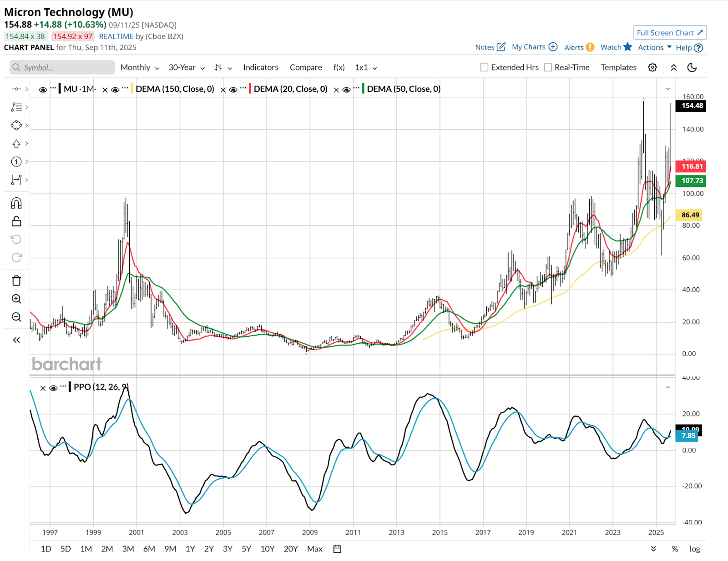Image resolution: width=728 pixels, height=561 pixels.
Task: Hide the MU price series
Action: 43,90
